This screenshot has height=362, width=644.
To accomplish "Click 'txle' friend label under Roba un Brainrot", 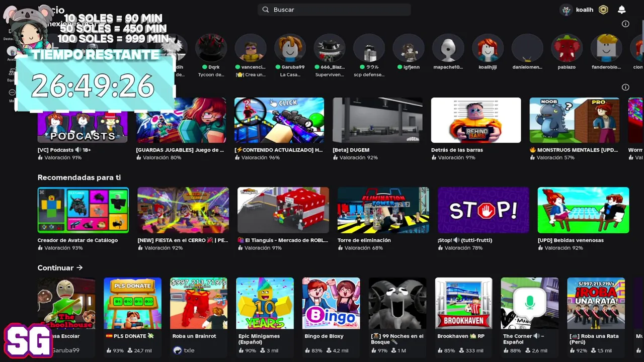I will pos(189,350).
